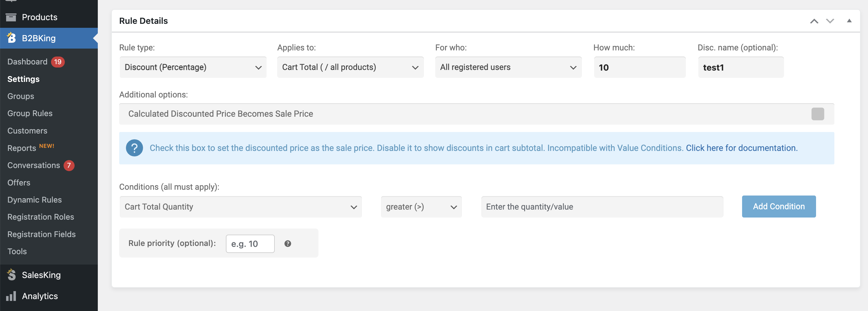Open Dynamic Rules in the sidebar

click(35, 200)
